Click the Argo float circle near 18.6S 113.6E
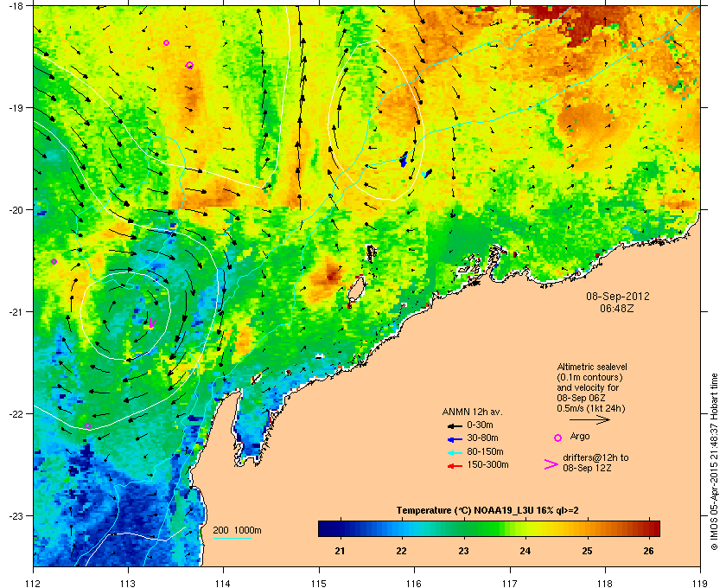Image resolution: width=726 pixels, height=588 pixels. (x=189, y=66)
